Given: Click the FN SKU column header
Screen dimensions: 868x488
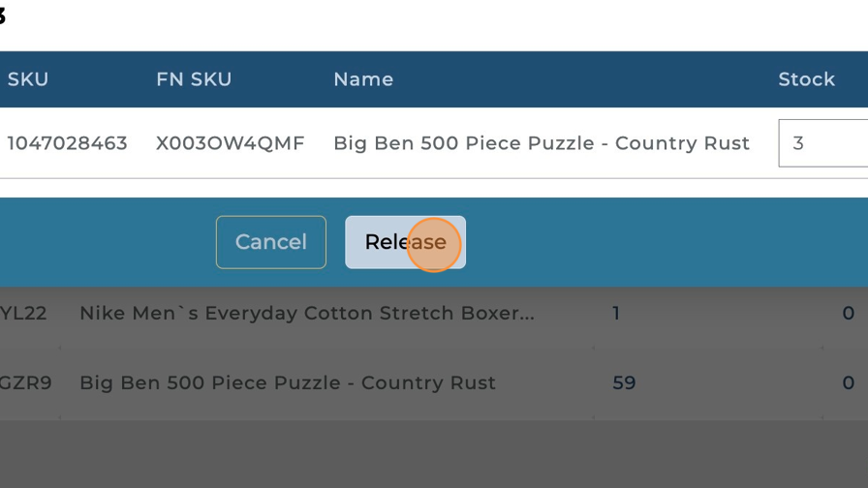Looking at the screenshot, I should [x=194, y=79].
